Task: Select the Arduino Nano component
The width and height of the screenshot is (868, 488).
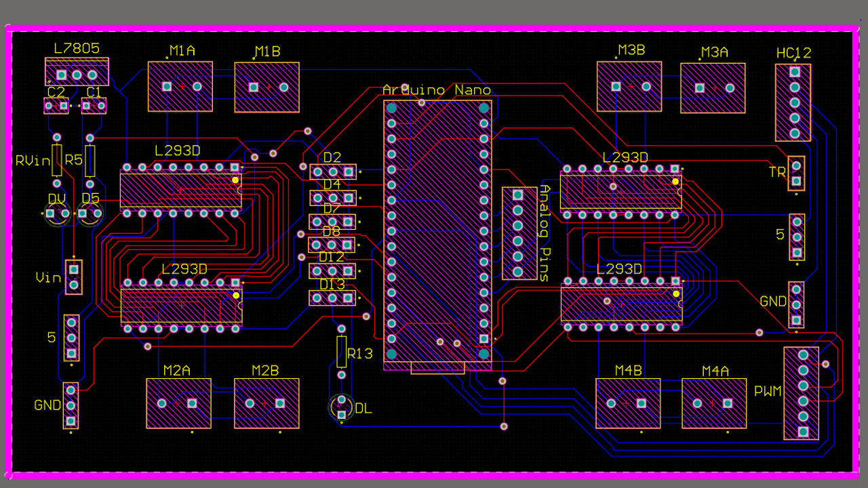Action: pos(437,230)
